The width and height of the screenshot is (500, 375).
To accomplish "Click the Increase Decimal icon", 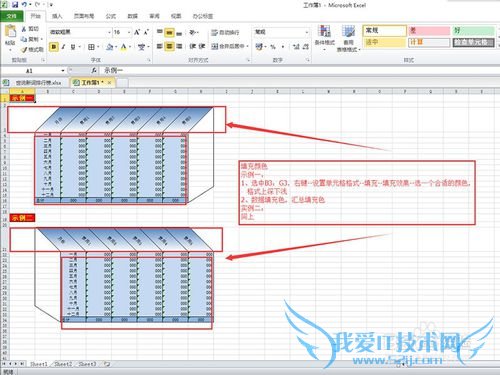I will [296, 47].
